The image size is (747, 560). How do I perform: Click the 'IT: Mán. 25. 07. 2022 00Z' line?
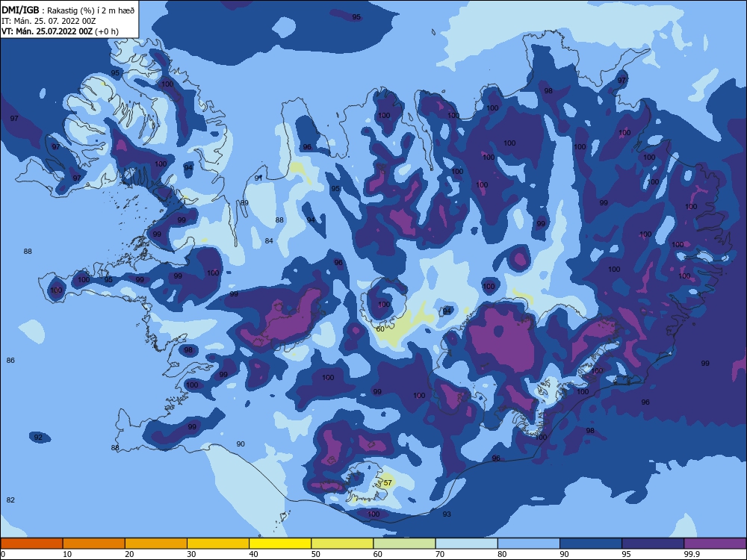point(49,21)
